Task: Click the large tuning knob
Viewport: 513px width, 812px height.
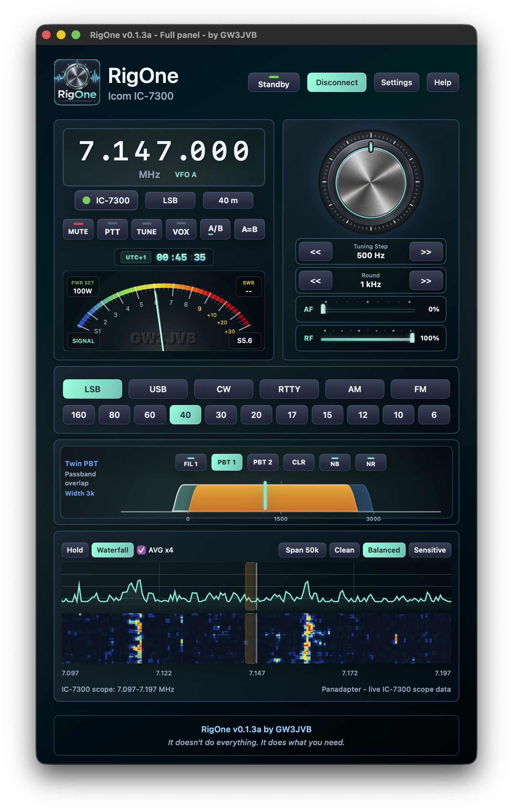Action: (371, 182)
